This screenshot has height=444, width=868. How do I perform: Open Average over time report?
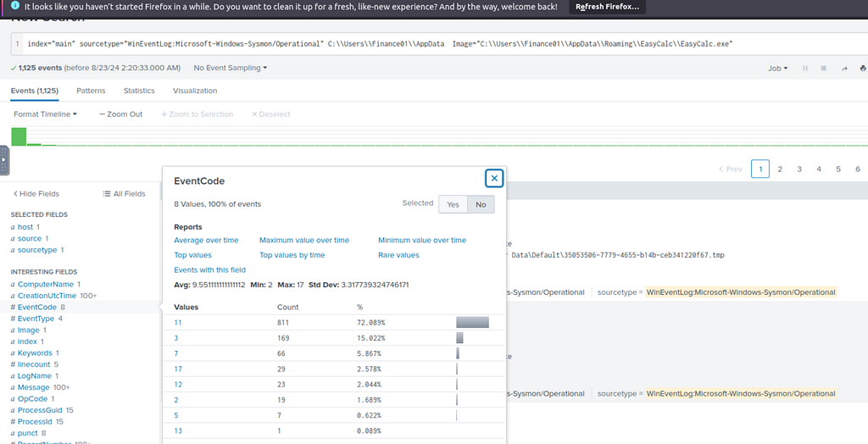207,241
